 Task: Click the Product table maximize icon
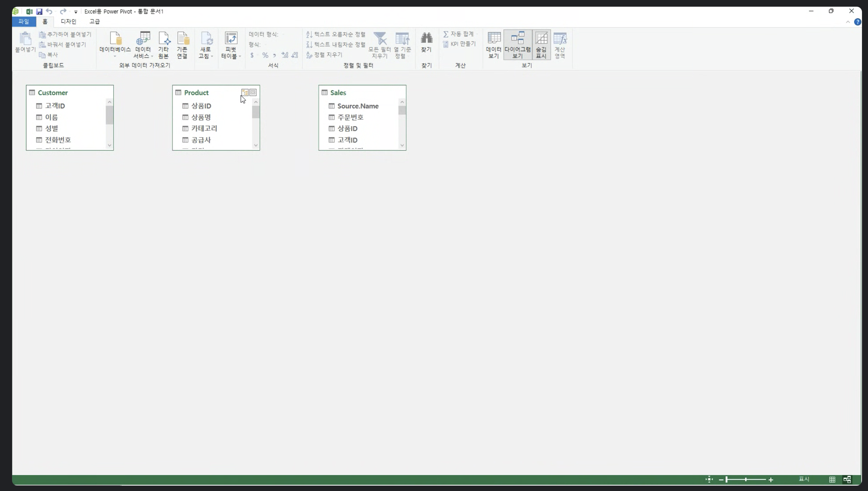point(253,92)
